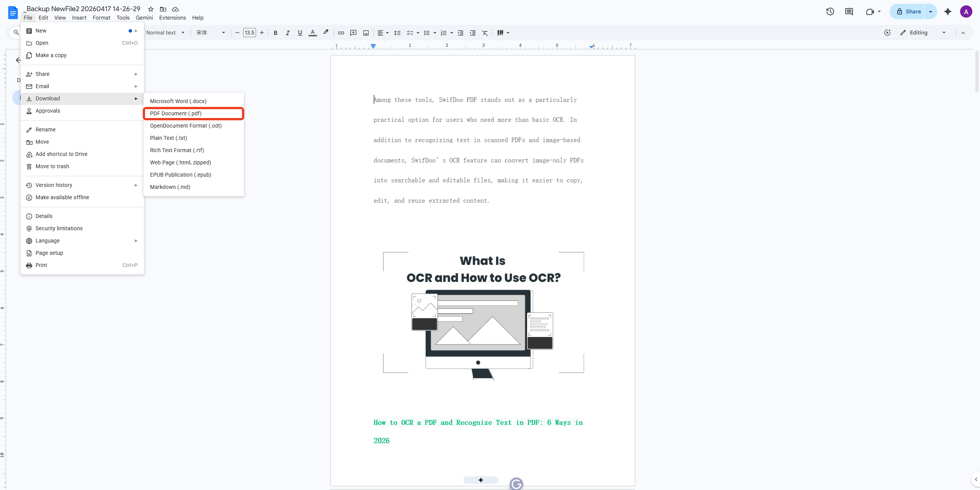Screen dimensions: 980x490
Task: Open the text color picker
Action: [x=313, y=33]
